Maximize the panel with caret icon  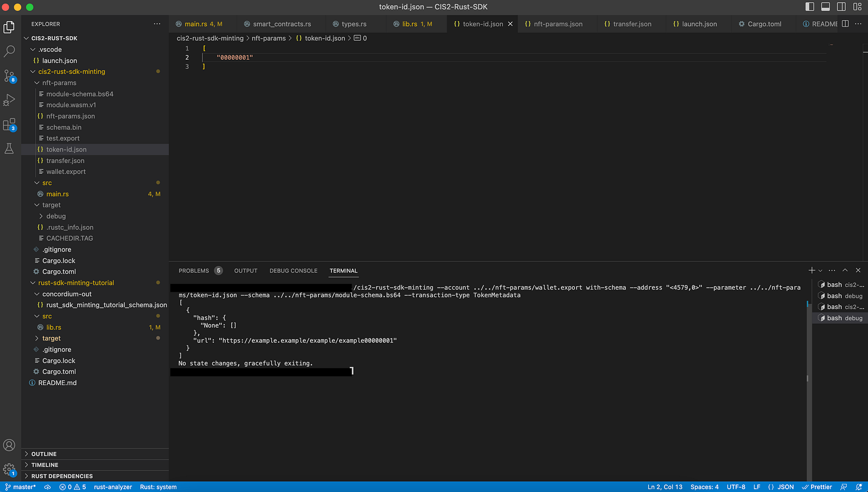coord(845,270)
